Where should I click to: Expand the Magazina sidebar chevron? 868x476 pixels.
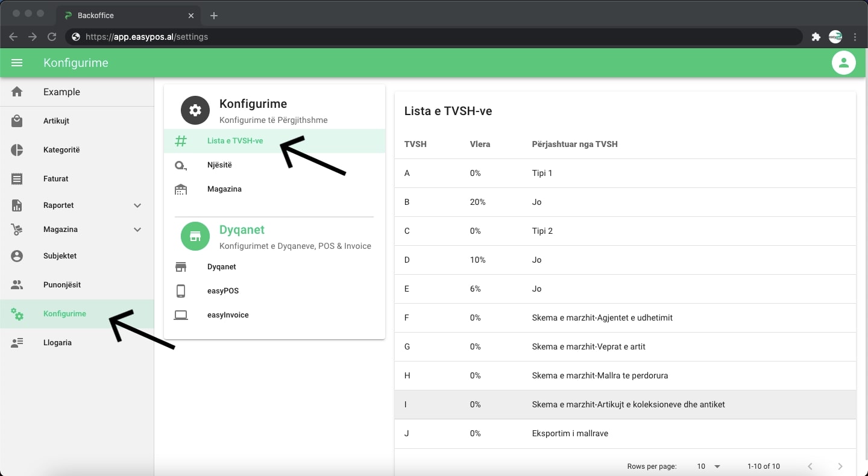[137, 230]
